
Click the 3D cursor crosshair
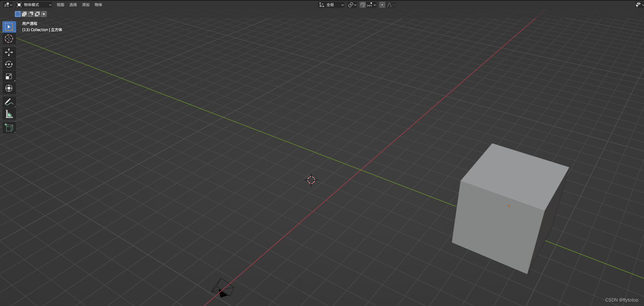311,180
